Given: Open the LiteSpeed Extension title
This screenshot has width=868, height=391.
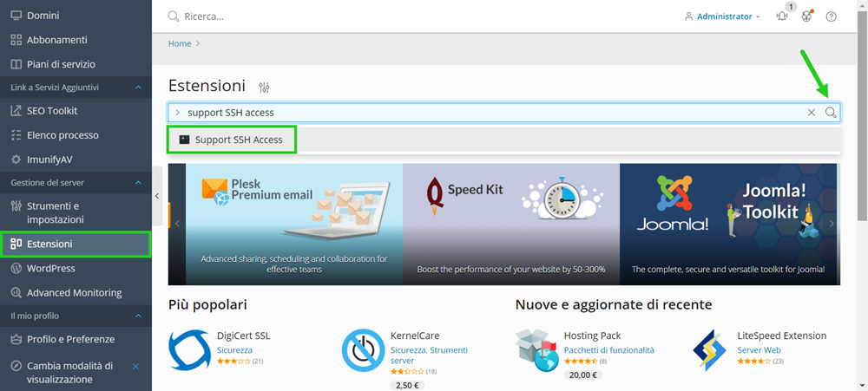Looking at the screenshot, I should (782, 336).
